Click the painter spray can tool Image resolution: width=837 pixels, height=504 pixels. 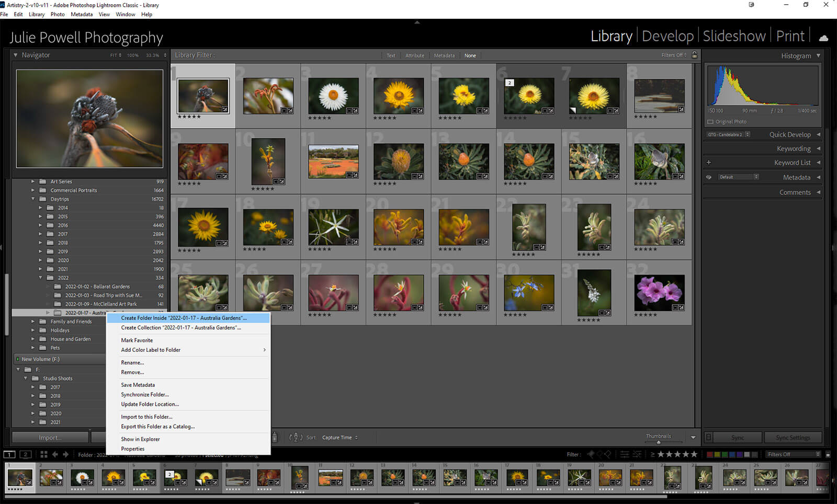point(275,437)
